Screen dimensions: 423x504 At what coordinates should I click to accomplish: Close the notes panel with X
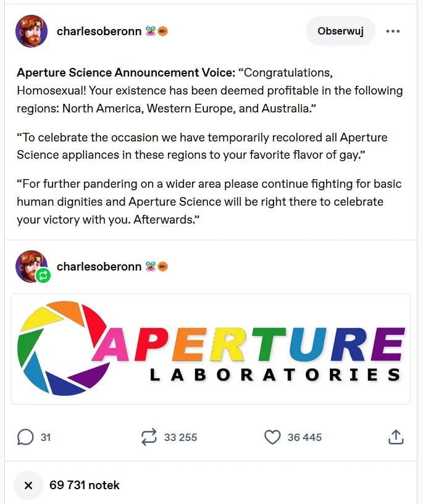point(28,485)
